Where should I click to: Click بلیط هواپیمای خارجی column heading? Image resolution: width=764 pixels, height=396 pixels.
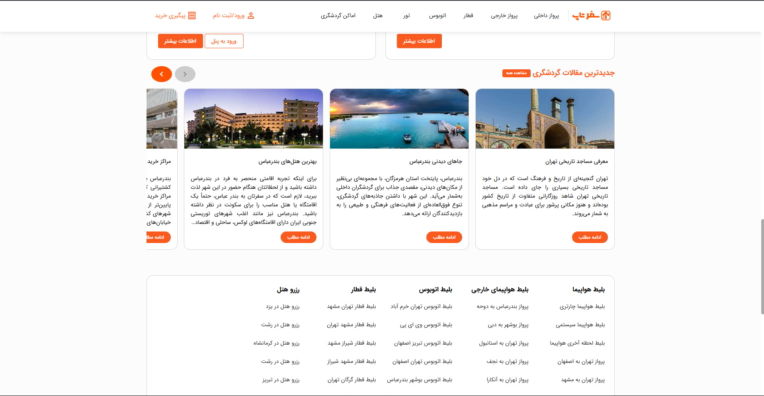(x=499, y=289)
